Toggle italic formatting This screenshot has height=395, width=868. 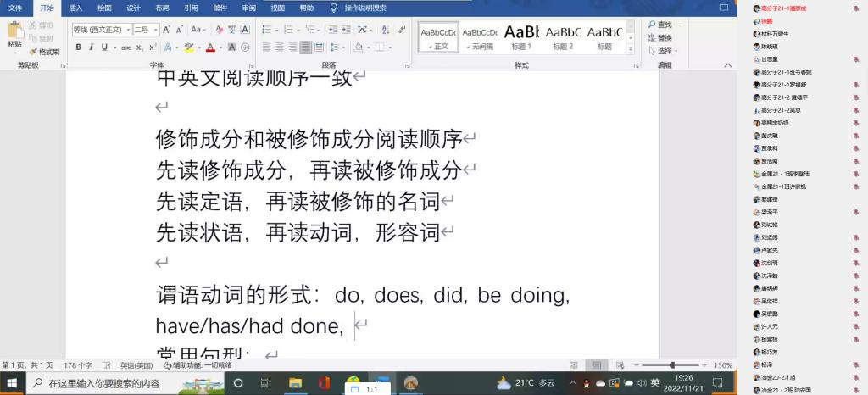[91, 47]
